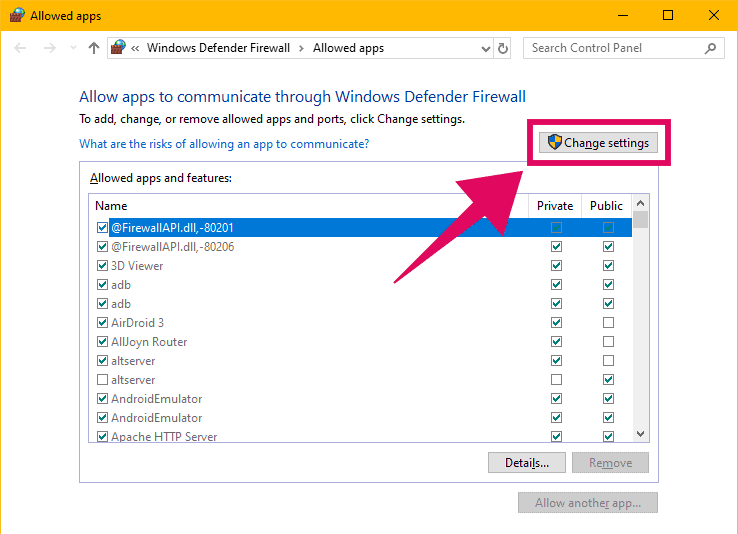This screenshot has width=738, height=534.
Task: Select the Apache HTTP Server row
Action: point(361,436)
